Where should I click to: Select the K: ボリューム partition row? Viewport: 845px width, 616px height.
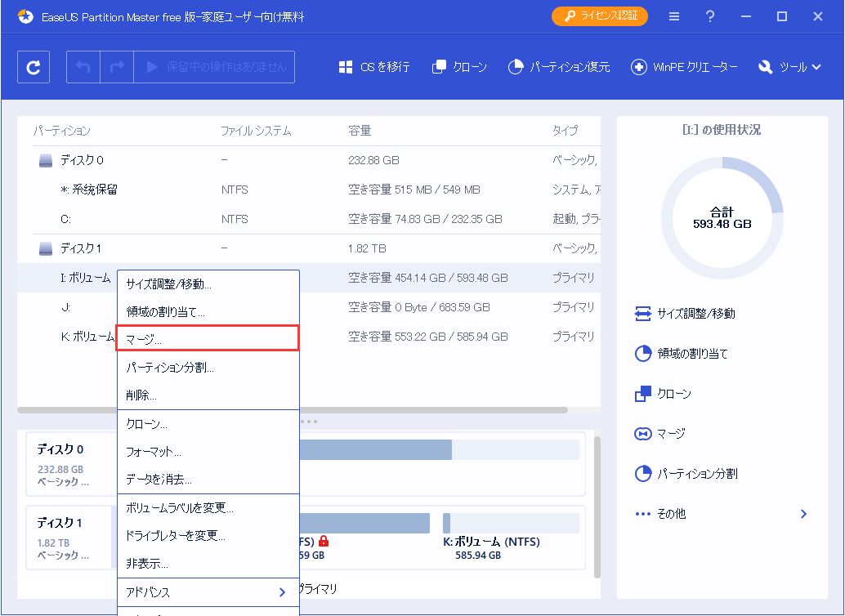tap(309, 337)
